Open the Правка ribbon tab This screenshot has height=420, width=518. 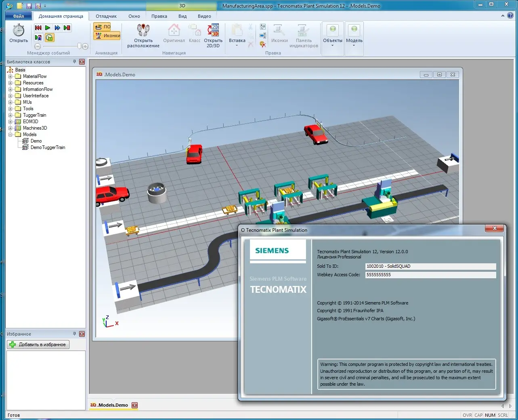click(x=159, y=16)
